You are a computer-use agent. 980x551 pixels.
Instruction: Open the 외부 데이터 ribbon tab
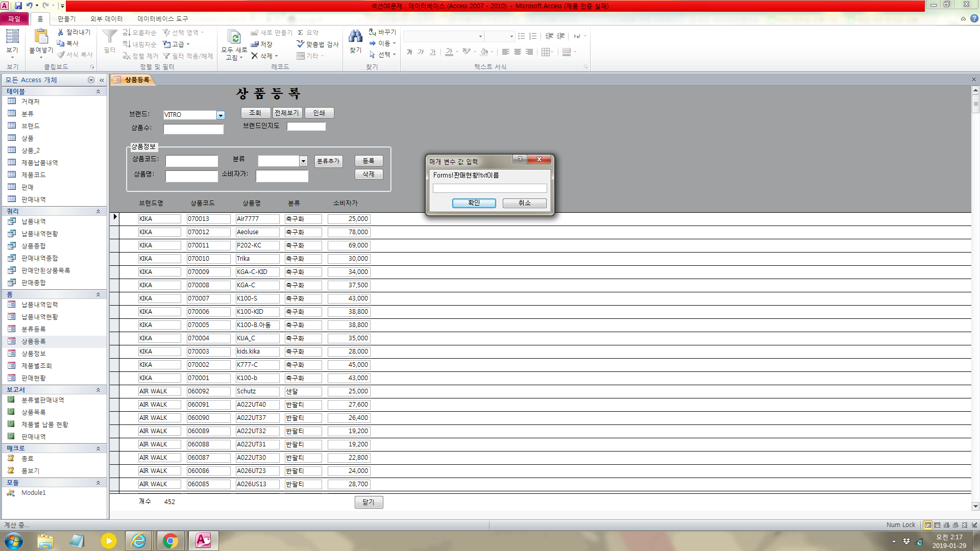tap(106, 19)
